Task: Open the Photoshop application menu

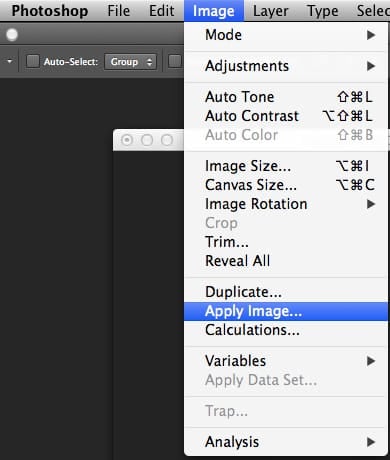Action: [x=50, y=11]
